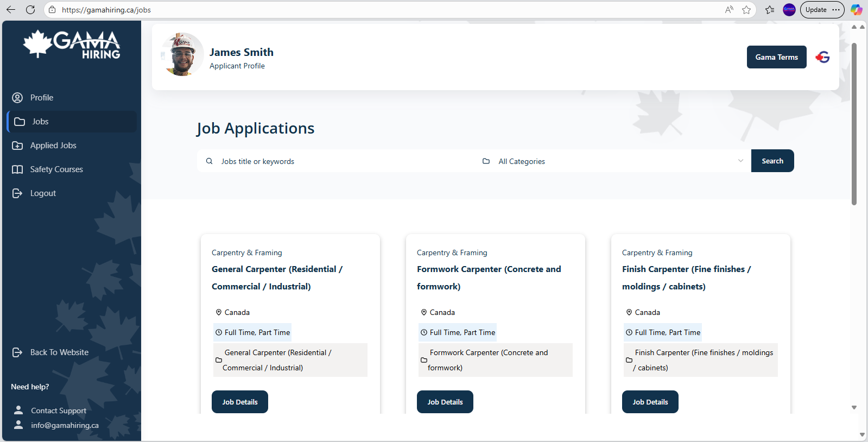Open Job Details for Finish Carpenter

pos(650,402)
